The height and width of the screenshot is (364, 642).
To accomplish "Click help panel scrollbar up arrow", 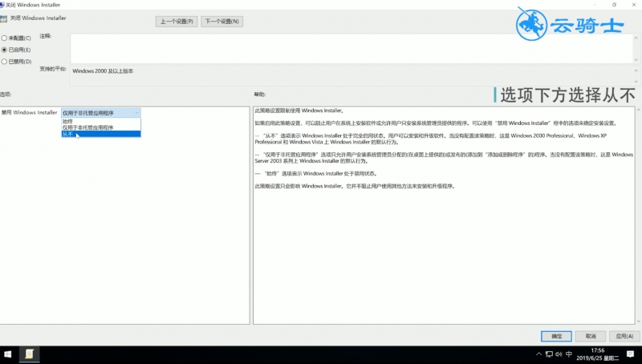I will 638,110.
